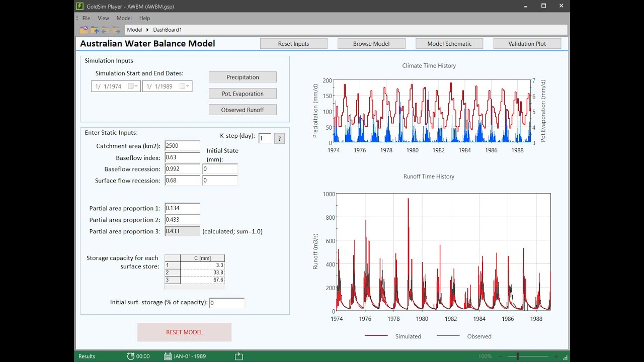This screenshot has height=362, width=644.
Task: Click the Baseflow recession initial state field
Action: 220,169
